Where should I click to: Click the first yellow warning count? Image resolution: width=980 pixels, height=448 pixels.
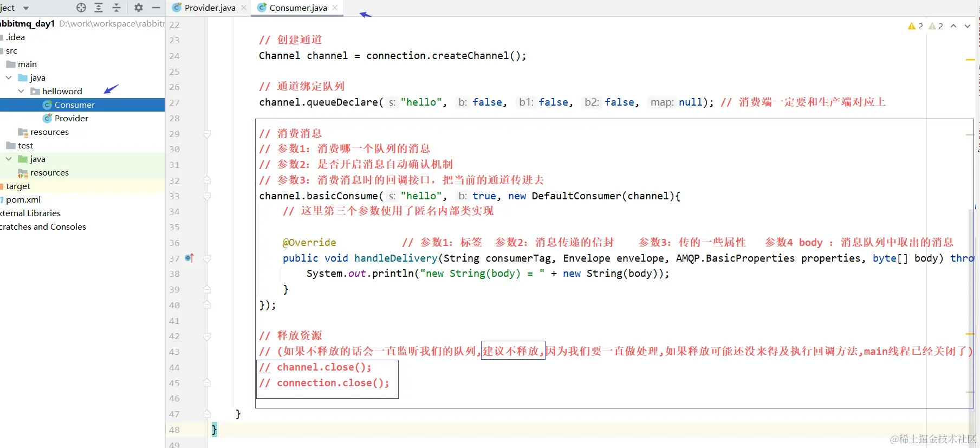click(916, 26)
